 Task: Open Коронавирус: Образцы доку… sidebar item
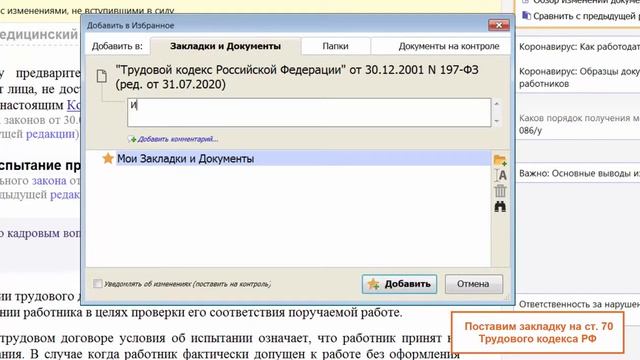[x=579, y=78]
